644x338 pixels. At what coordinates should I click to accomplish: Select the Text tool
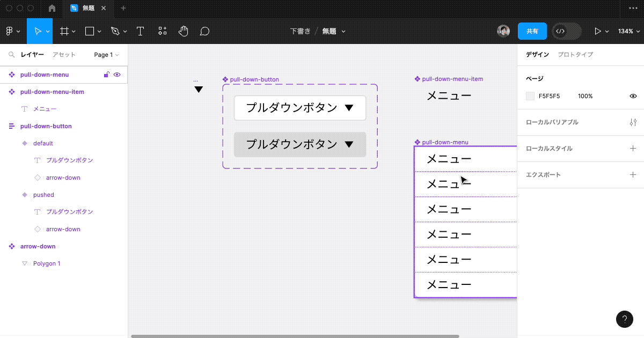coord(140,31)
